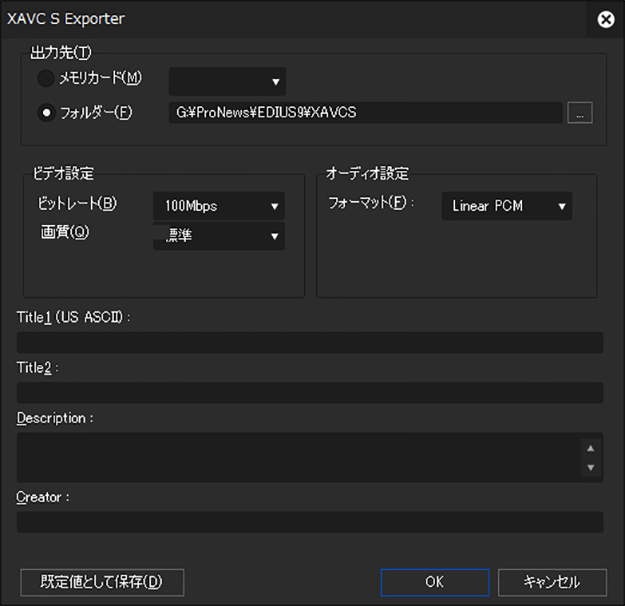Click the folder path input field
625x606 pixels.
click(364, 112)
